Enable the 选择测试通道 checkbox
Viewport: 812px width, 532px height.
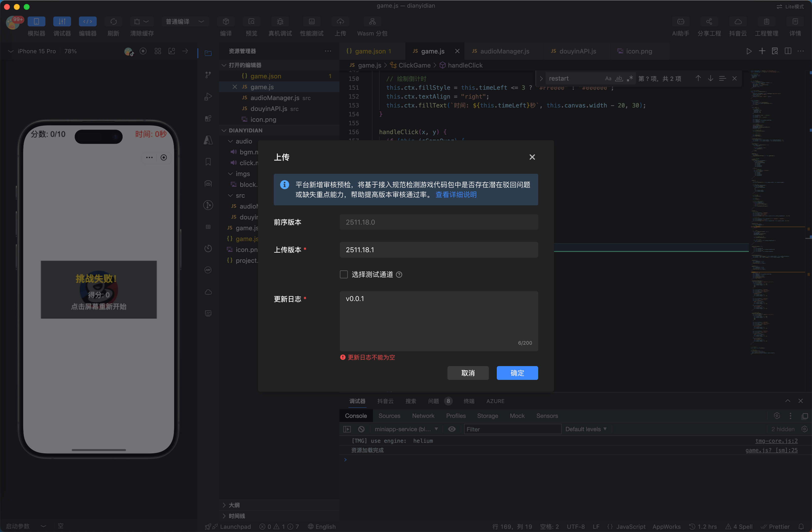pyautogui.click(x=344, y=275)
